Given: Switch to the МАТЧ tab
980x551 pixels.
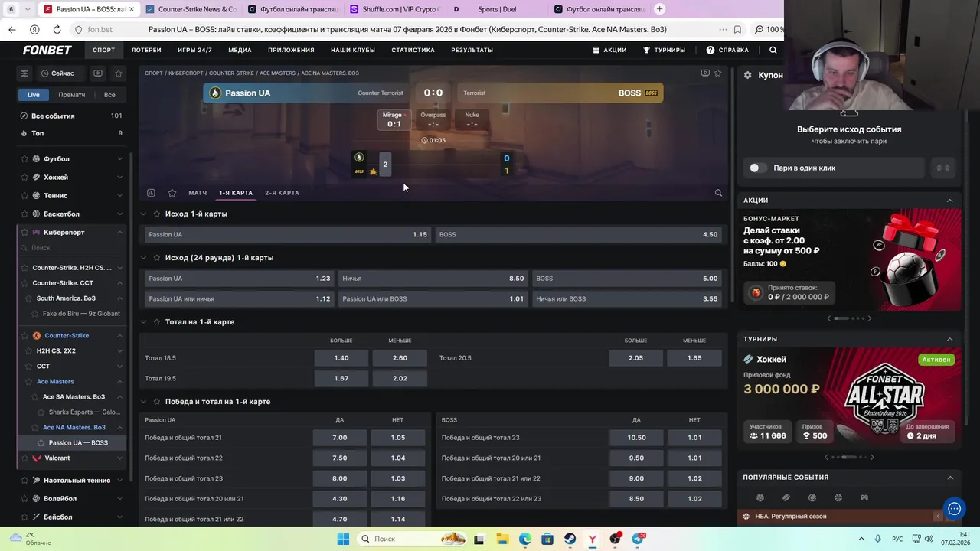Looking at the screenshot, I should click(x=198, y=193).
